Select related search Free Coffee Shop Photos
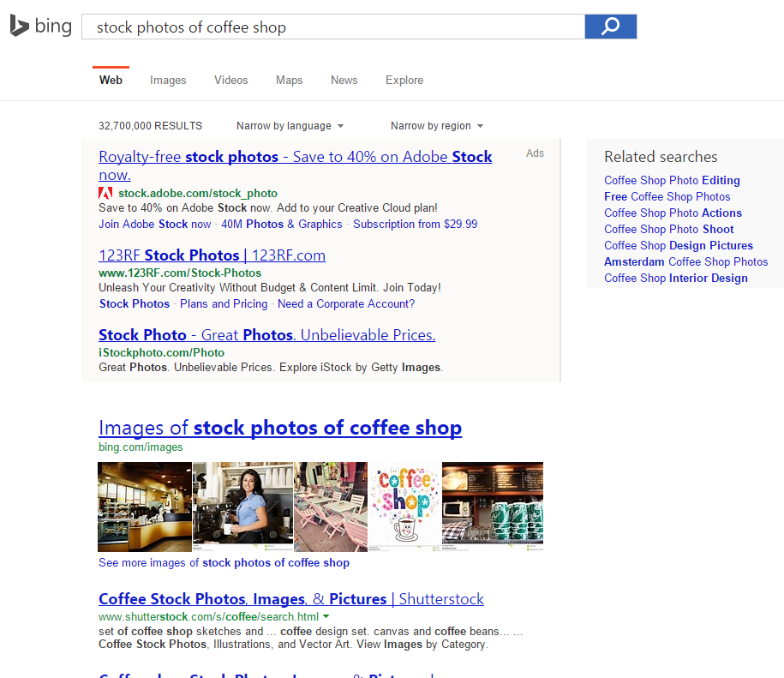Viewport: 784px width, 678px height. pos(667,196)
